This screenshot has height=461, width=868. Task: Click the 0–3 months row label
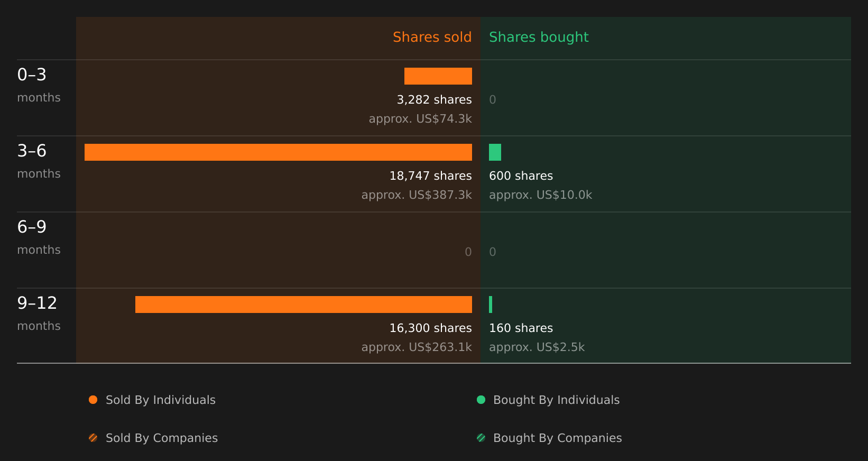tap(39, 85)
